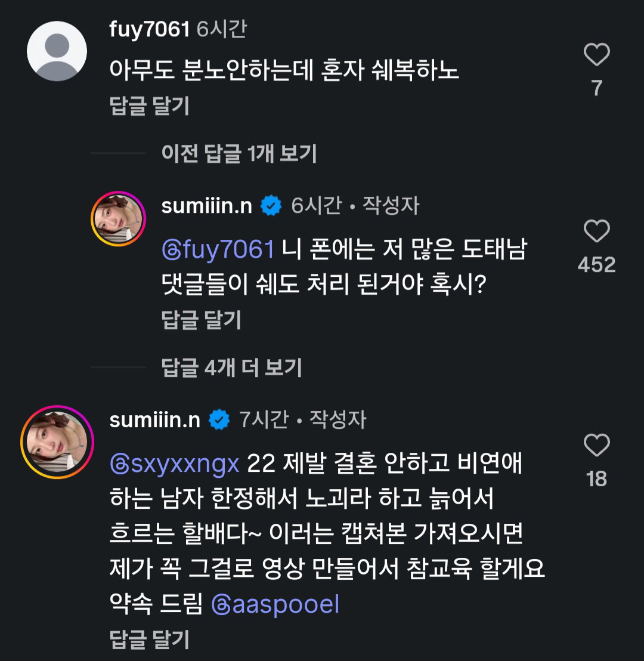Open the fuy7061 username at the top

coord(150,29)
